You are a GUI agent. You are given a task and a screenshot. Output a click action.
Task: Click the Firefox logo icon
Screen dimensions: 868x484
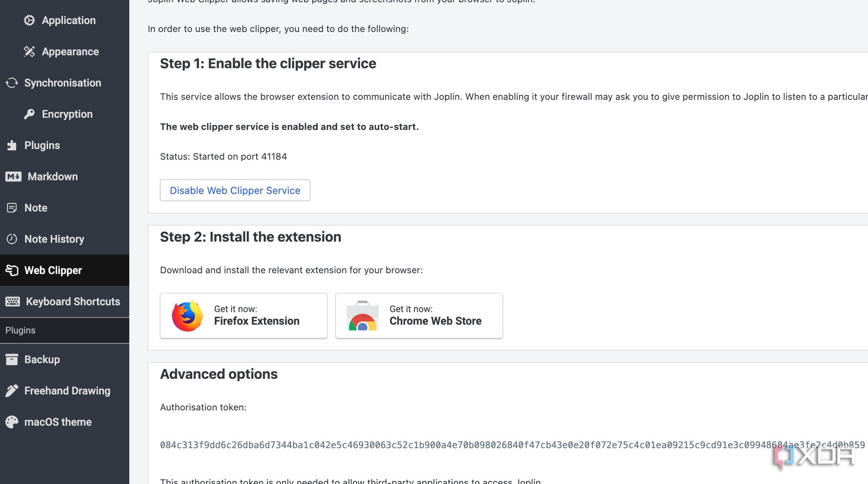pos(187,316)
